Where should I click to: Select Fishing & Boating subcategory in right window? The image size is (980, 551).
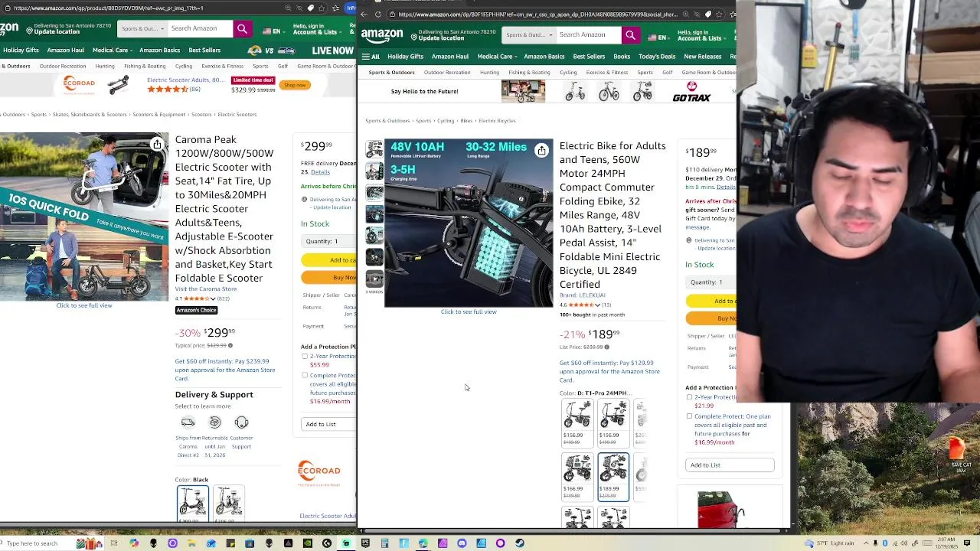click(x=529, y=73)
